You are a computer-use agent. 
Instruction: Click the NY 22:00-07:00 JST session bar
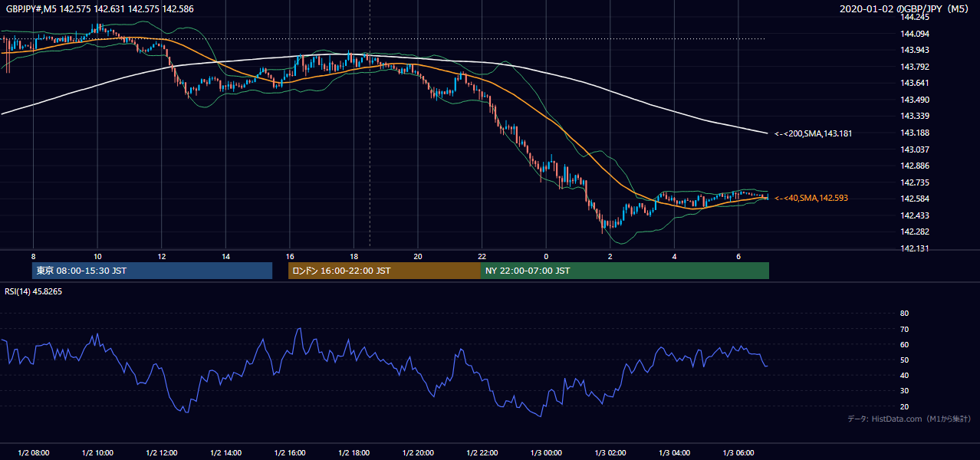click(x=625, y=271)
